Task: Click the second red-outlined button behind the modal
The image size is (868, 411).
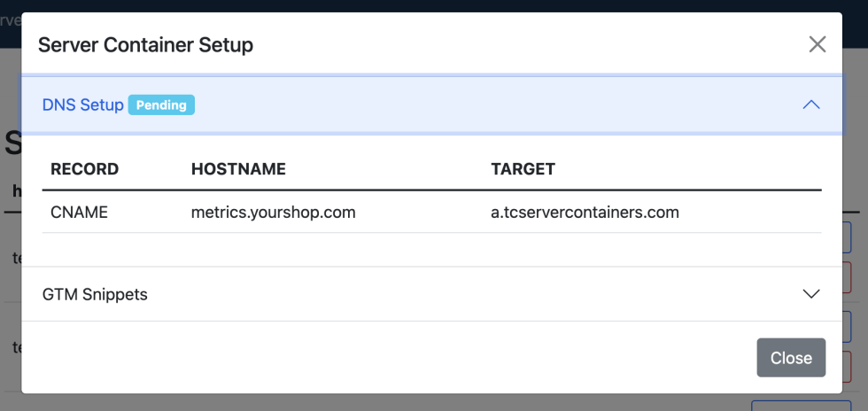Action: click(x=851, y=365)
